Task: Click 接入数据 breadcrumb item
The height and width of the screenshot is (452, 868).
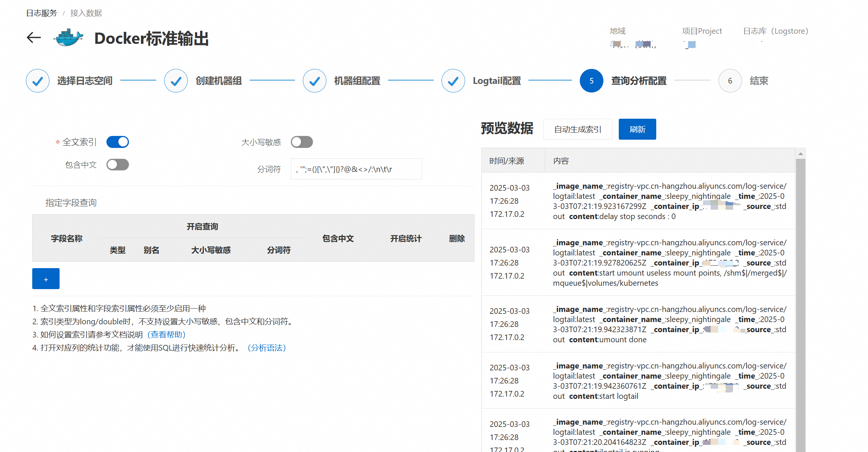Action: [x=86, y=13]
